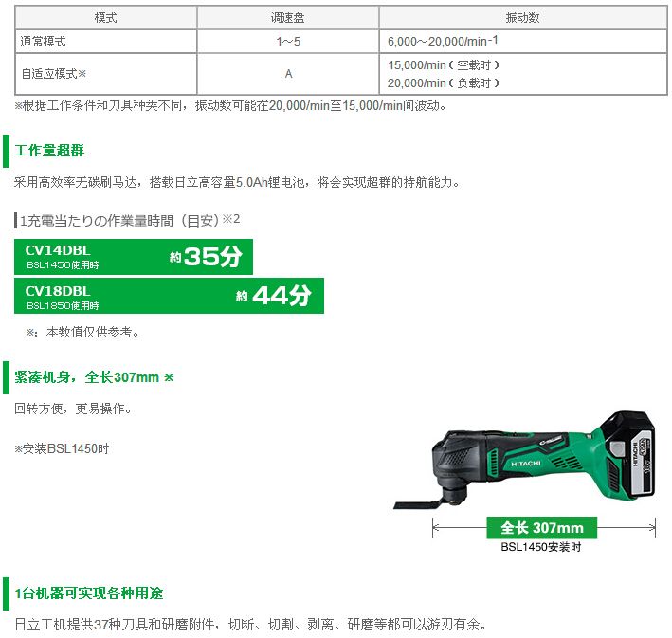Viewport: 672px width, 638px height.
Task: Select the CV18DBL 44分 green banner
Action: click(x=169, y=296)
